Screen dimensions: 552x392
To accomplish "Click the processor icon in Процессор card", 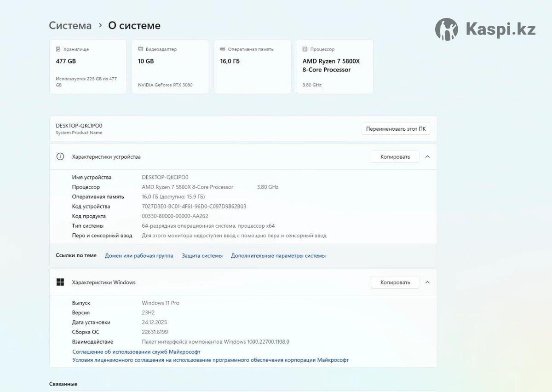I will [305, 49].
